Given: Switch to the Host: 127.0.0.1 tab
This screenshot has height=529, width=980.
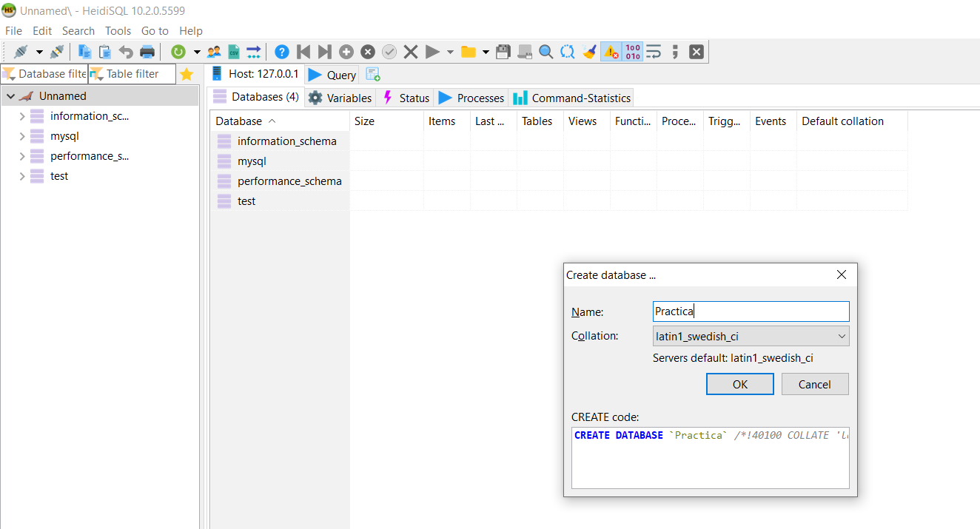Looking at the screenshot, I should (255, 74).
